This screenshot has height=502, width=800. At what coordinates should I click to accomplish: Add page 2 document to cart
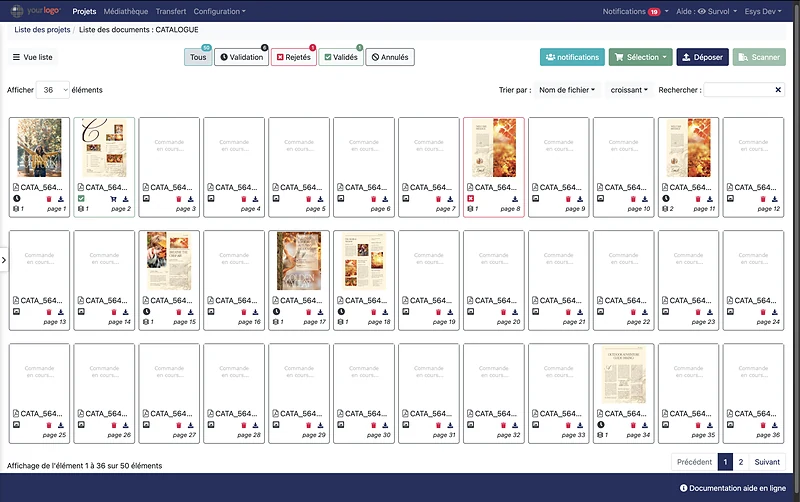pyautogui.click(x=113, y=199)
